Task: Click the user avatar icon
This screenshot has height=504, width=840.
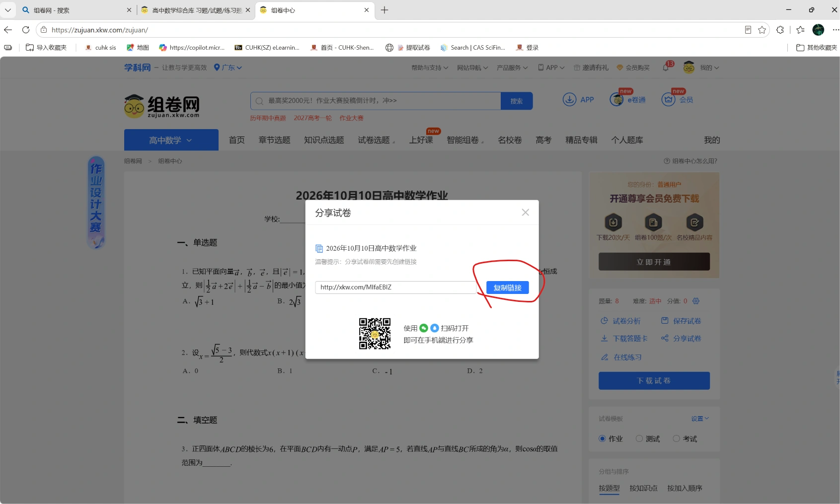Action: pyautogui.click(x=689, y=68)
